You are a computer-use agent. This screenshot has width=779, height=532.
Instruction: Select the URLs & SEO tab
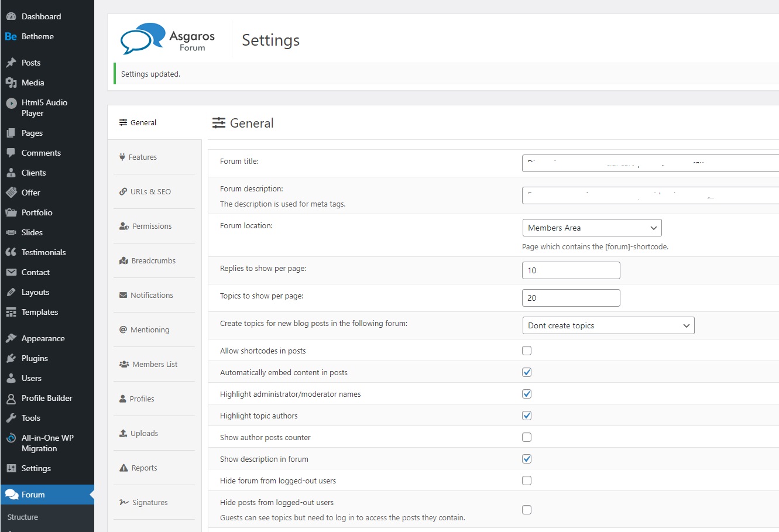point(150,192)
